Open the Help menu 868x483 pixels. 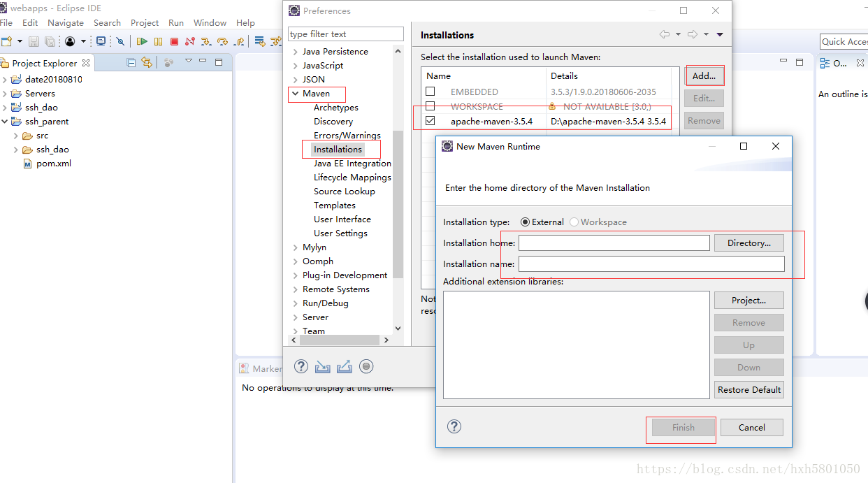tap(245, 23)
